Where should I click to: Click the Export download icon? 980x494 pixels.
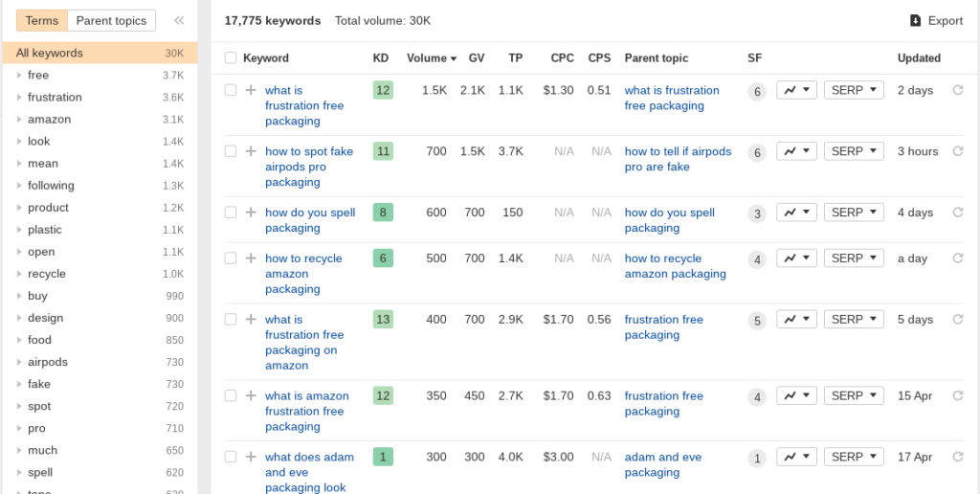[x=916, y=21]
